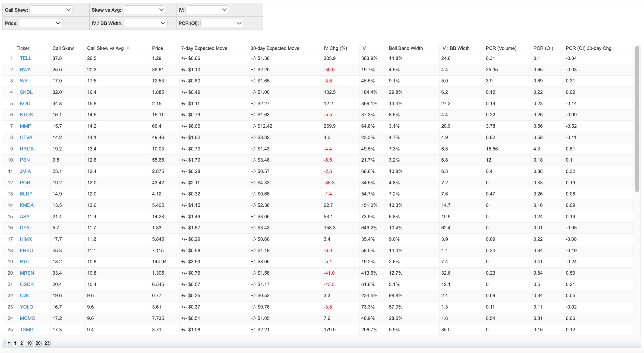
Task: Jump to last page 23
Action: point(47,343)
